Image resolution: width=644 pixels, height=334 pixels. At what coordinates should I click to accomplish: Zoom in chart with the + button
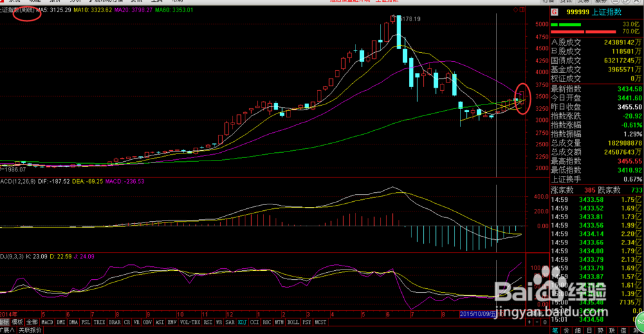(529, 322)
